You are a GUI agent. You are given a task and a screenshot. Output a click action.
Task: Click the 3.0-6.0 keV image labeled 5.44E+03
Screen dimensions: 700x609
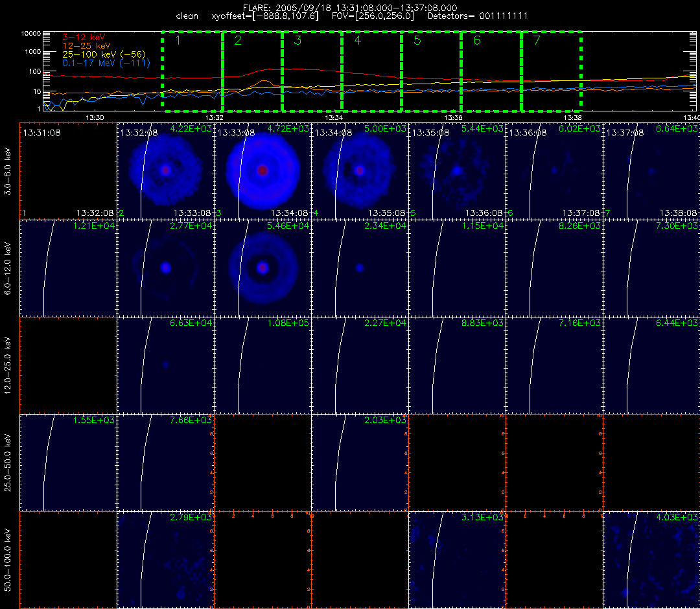coord(457,171)
